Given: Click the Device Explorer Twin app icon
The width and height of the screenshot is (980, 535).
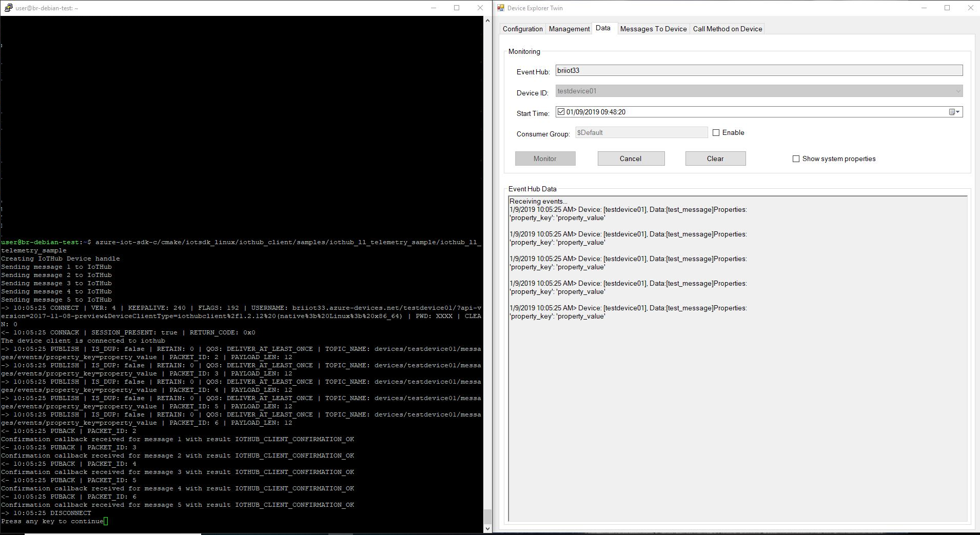Looking at the screenshot, I should coord(500,8).
